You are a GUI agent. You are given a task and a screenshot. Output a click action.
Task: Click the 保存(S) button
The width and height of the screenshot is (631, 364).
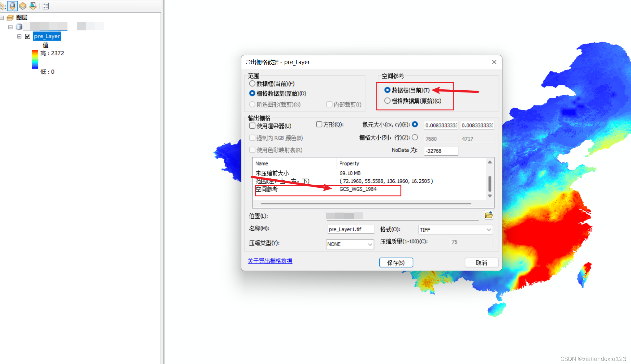click(x=396, y=263)
